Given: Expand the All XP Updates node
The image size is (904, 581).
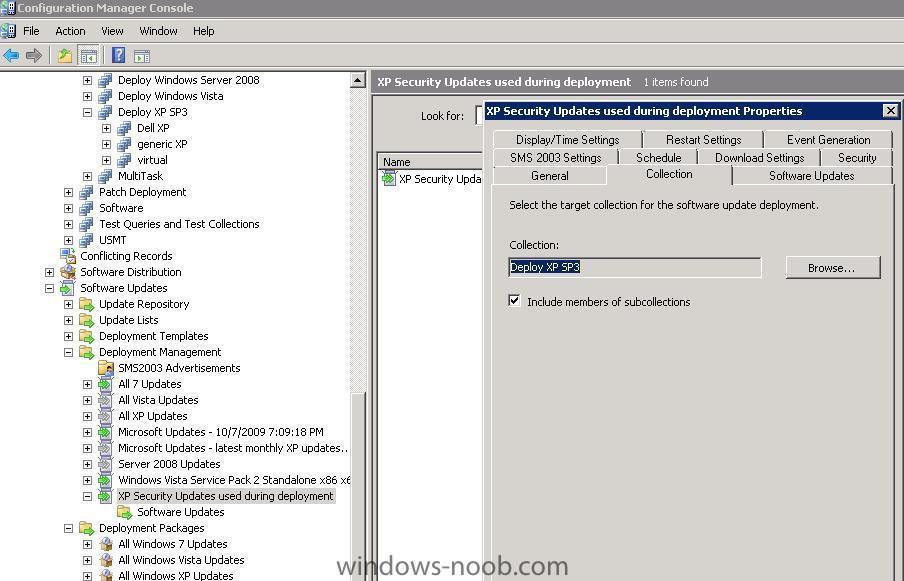Looking at the screenshot, I should [x=87, y=416].
